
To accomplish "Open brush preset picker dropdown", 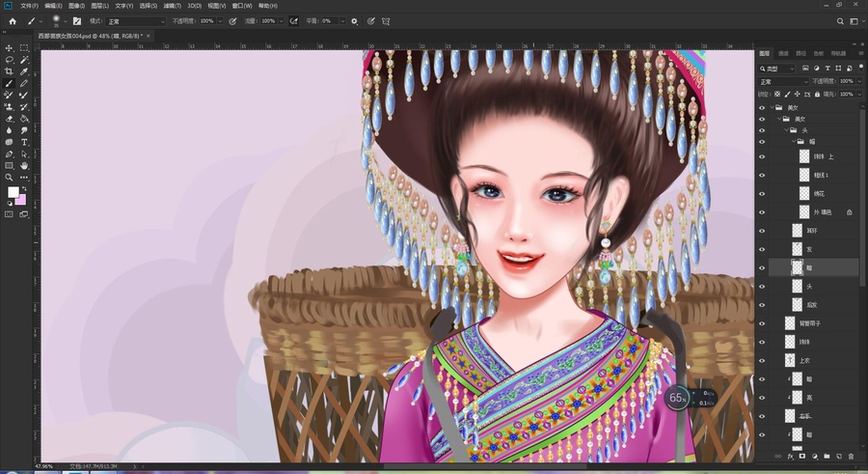I will click(x=66, y=21).
